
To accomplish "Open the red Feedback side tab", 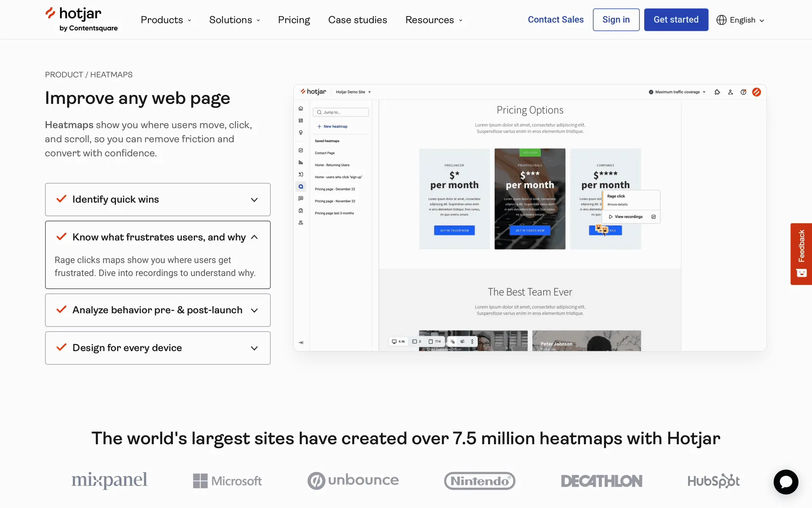I will tap(801, 254).
